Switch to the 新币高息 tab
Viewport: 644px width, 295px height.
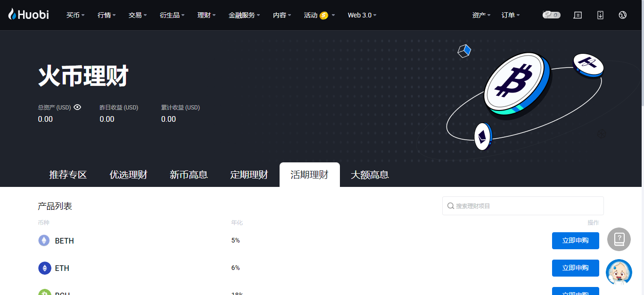(189, 175)
